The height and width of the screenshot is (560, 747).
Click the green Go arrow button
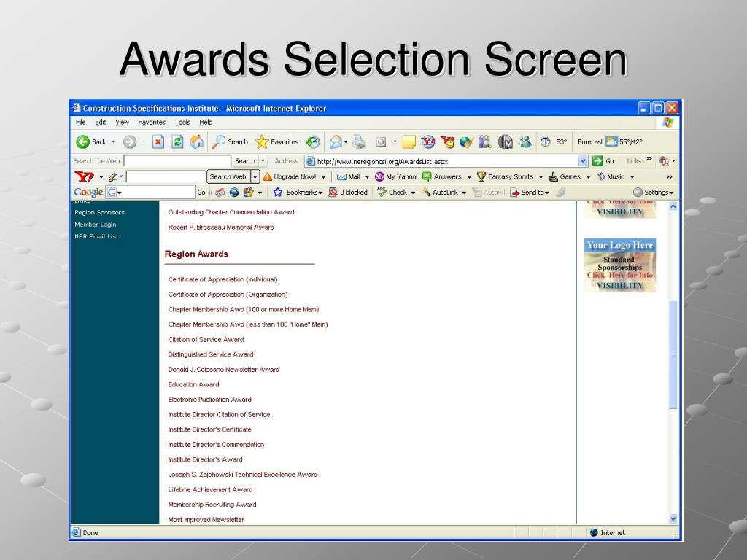click(x=598, y=161)
